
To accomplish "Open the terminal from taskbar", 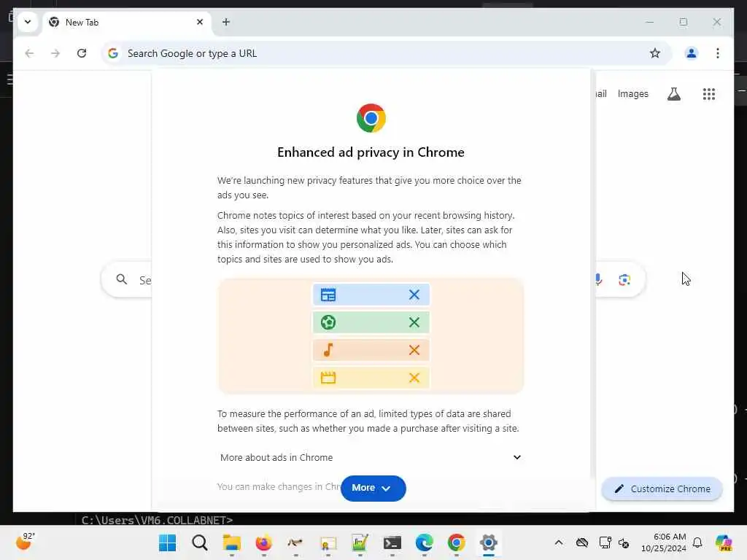I will point(392,542).
